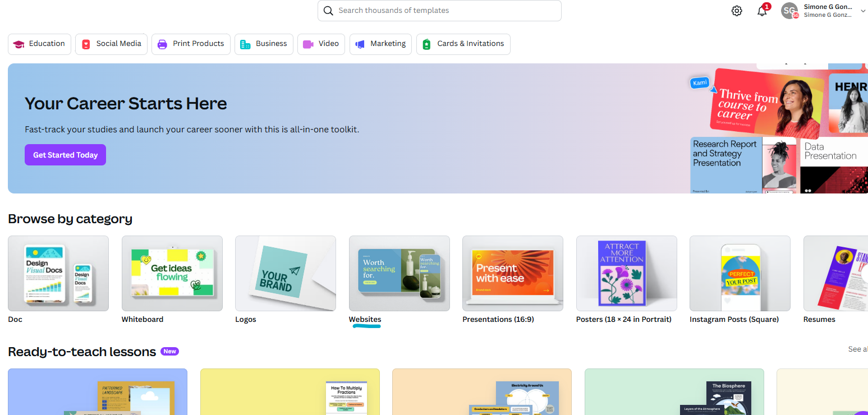Select the Cards & Invitations icon
This screenshot has width=868, height=415.
(428, 44)
